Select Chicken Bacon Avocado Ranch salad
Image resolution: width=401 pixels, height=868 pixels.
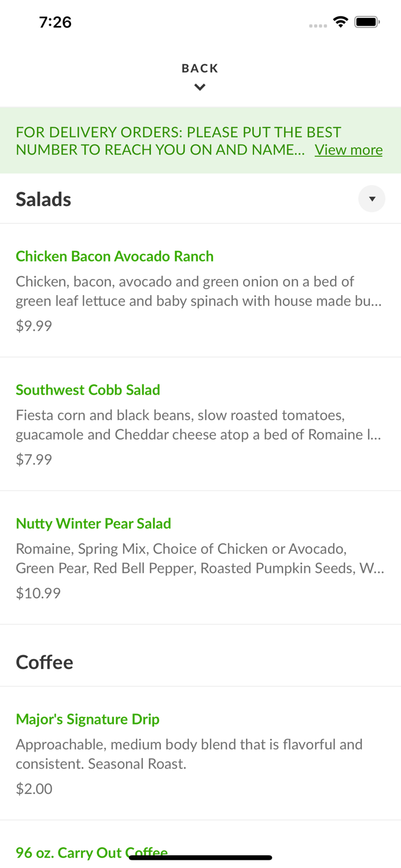tap(115, 256)
